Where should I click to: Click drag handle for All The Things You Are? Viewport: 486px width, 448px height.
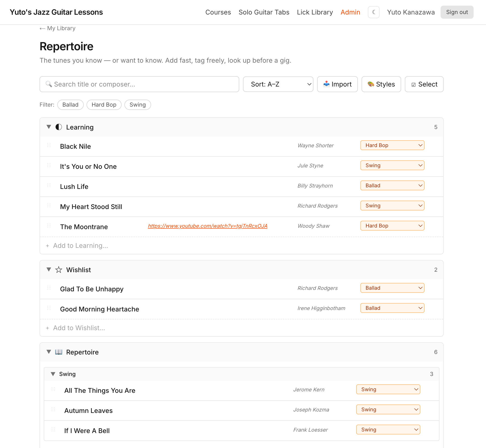53,389
